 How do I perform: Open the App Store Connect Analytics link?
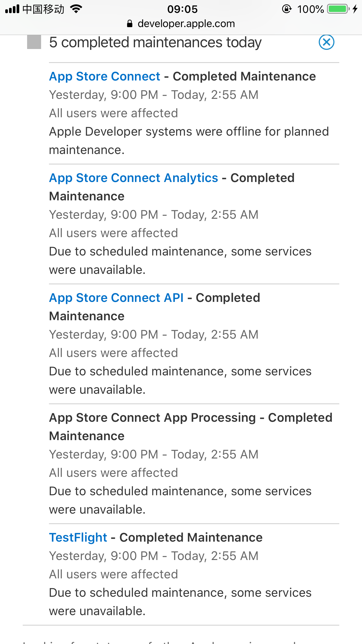click(133, 178)
